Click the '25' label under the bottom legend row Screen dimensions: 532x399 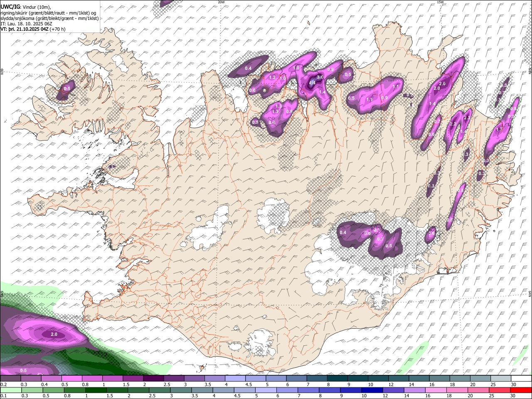[493, 396]
